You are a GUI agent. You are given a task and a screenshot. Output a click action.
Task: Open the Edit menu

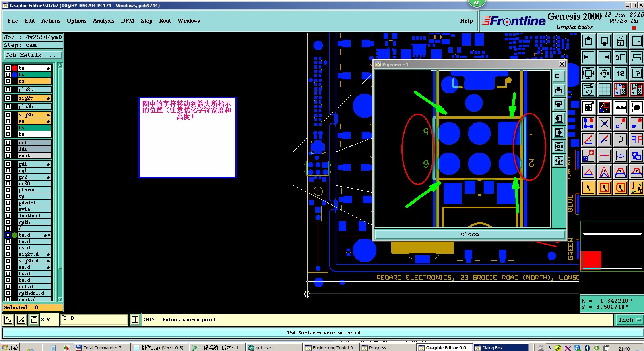tap(30, 21)
